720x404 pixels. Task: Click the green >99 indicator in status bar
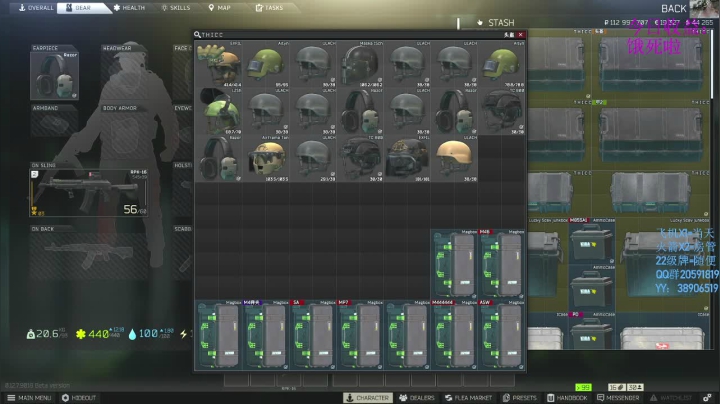tap(583, 387)
